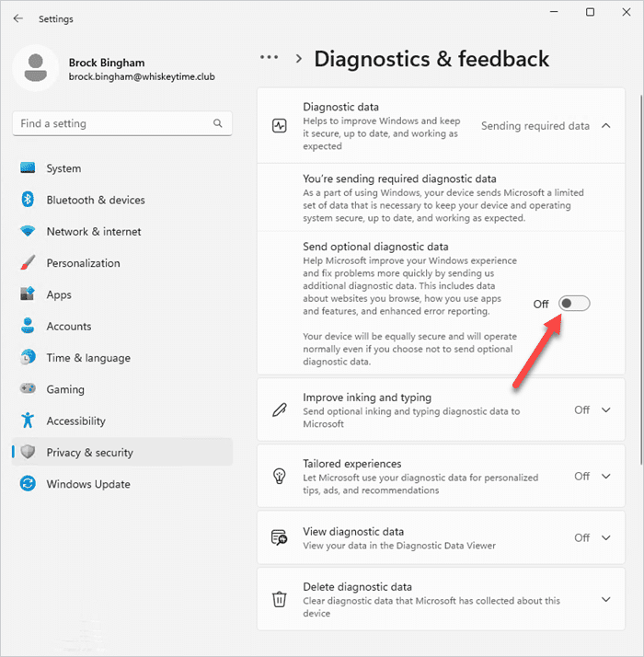644x657 pixels.
Task: Click the Gaming controller icon
Action: 28,388
